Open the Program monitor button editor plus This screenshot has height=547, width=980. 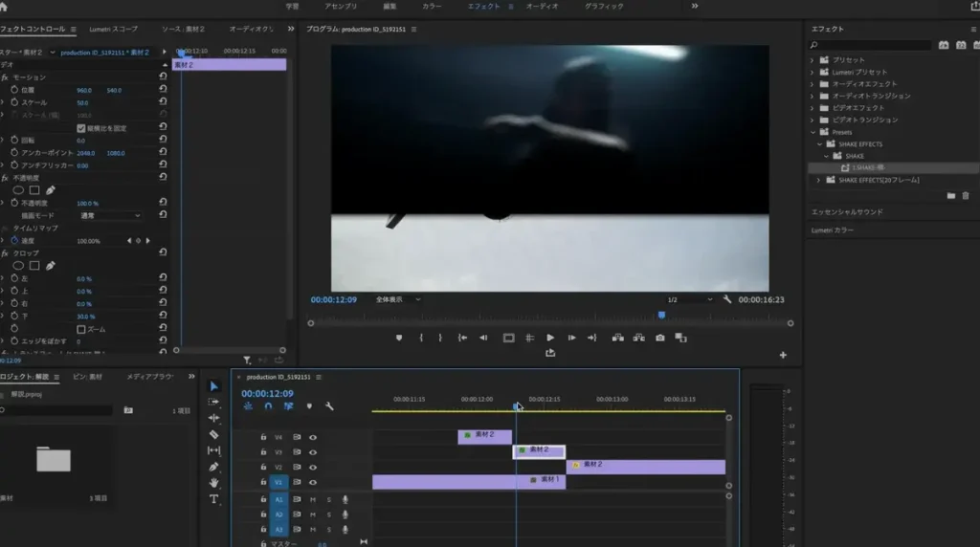[x=783, y=356]
